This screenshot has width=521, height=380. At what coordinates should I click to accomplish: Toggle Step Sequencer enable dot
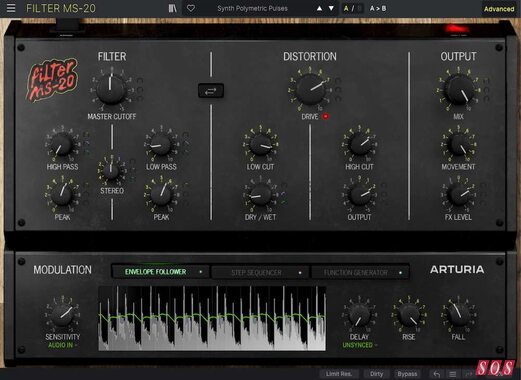[300, 273]
